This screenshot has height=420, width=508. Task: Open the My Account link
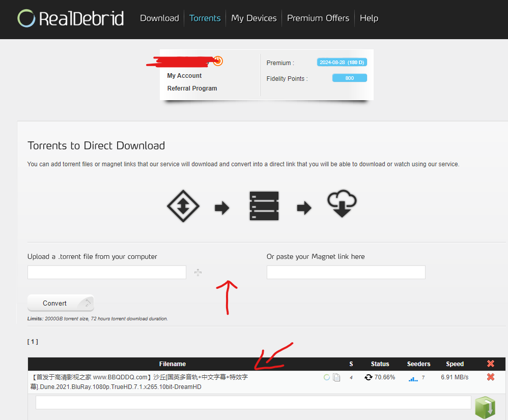click(184, 76)
